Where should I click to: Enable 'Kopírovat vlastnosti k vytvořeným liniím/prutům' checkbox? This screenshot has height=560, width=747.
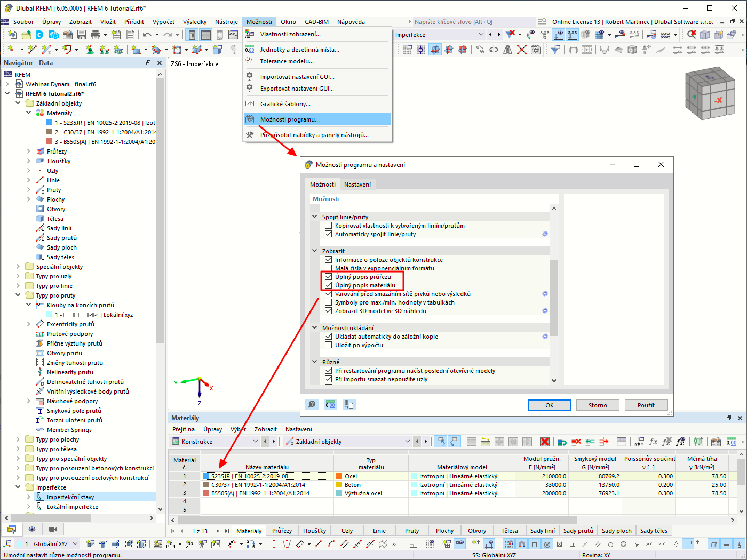[x=329, y=226]
